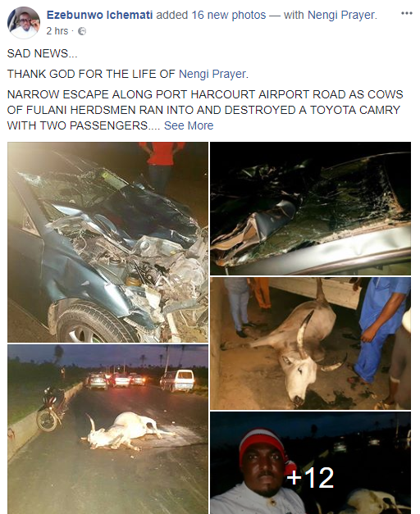Viewport: 420px width, 514px height.
Task: View remaining photos via +12 overlay
Action: pos(310,477)
